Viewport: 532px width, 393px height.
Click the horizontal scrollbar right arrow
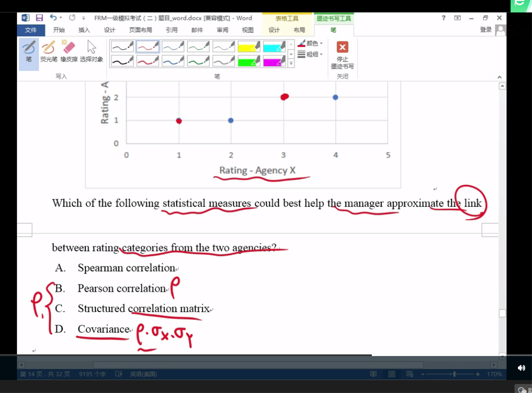494,365
